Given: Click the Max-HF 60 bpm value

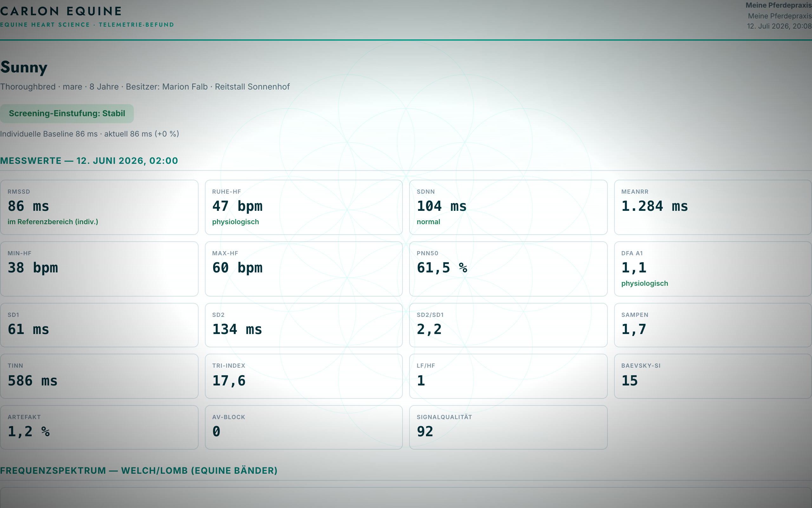Looking at the screenshot, I should pyautogui.click(x=237, y=268).
